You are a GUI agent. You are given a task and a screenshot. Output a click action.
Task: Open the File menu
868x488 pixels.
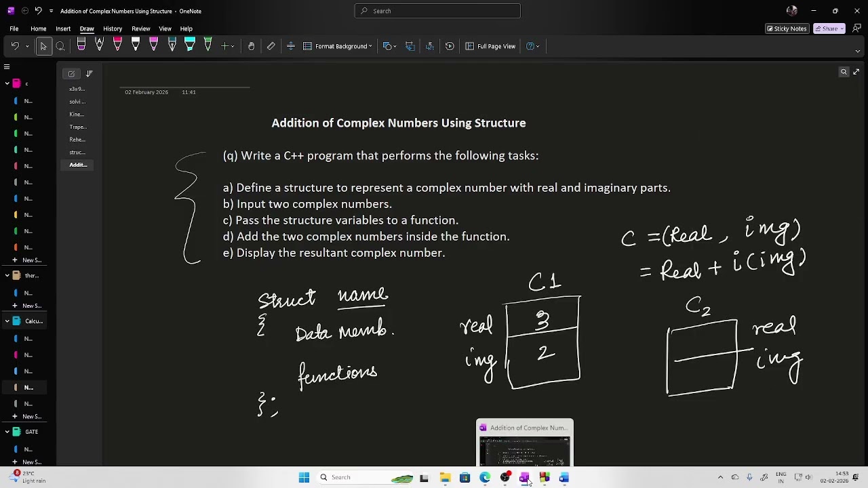point(14,29)
